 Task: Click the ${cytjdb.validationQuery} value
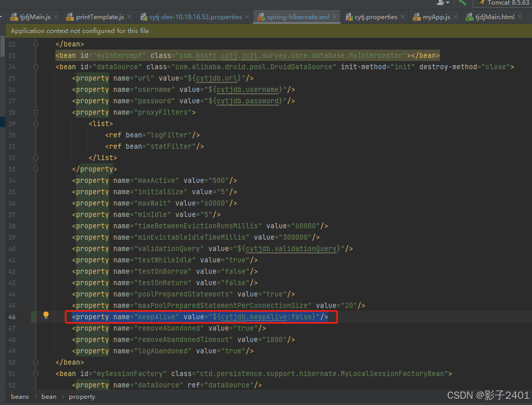point(288,249)
